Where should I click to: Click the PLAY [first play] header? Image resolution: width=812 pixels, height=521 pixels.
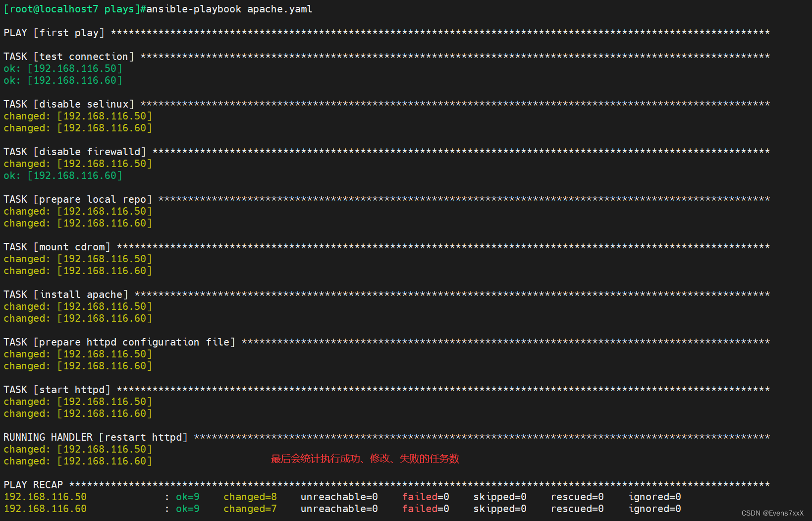54,33
